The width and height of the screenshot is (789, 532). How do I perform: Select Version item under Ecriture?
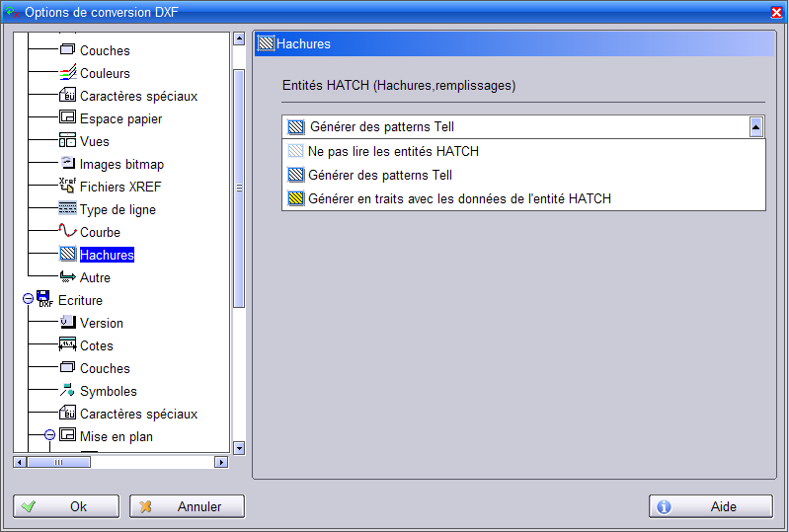pos(102,323)
